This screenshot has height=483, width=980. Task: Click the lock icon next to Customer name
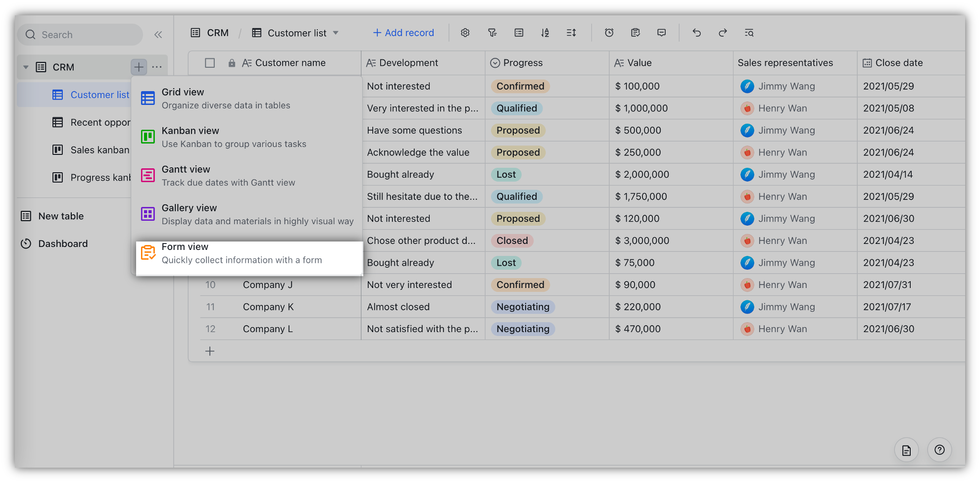click(232, 63)
